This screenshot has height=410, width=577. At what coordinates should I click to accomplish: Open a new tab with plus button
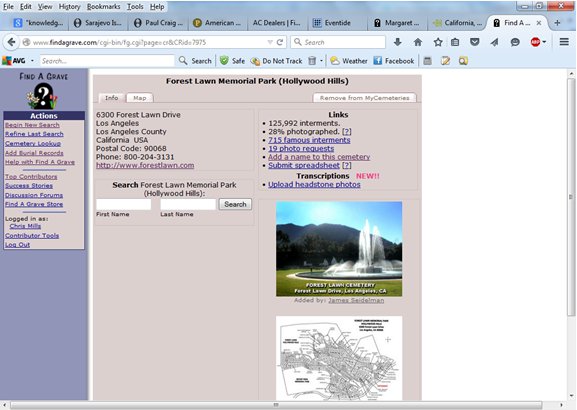tap(557, 23)
